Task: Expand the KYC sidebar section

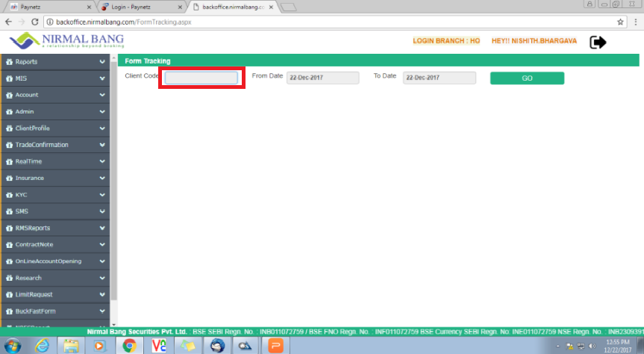Action: (x=55, y=195)
